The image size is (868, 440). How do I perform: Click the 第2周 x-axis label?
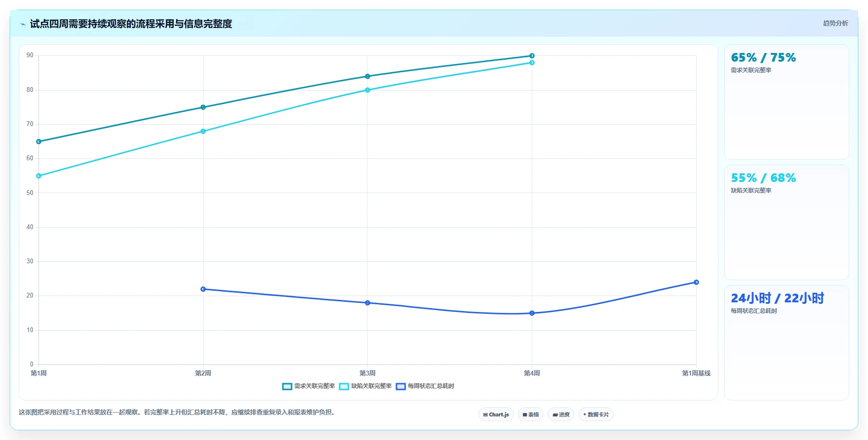click(203, 373)
